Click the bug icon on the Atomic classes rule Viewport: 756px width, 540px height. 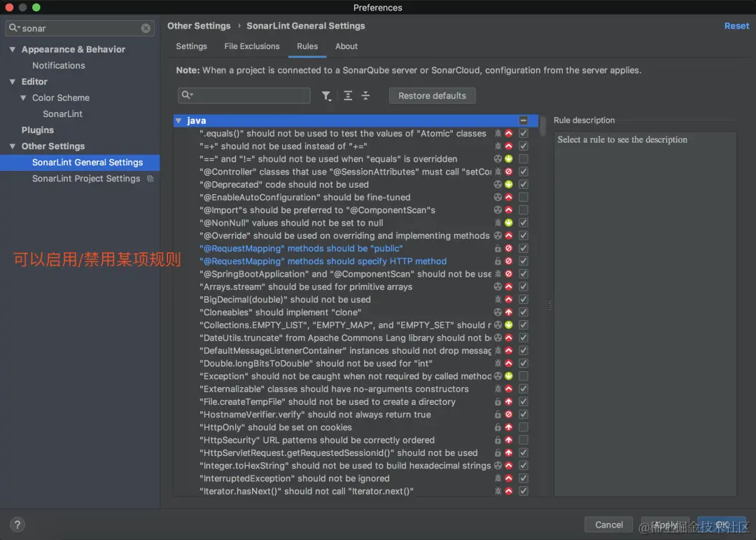pos(498,133)
